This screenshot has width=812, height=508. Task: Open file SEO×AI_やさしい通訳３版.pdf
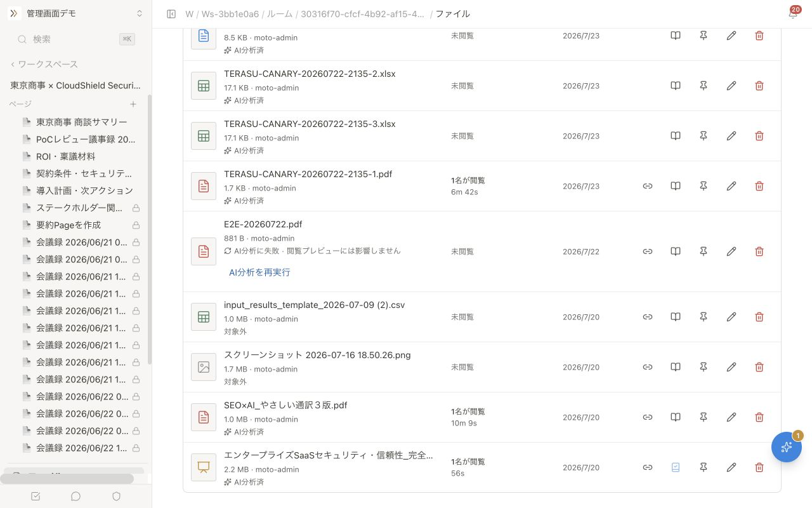pos(285,405)
